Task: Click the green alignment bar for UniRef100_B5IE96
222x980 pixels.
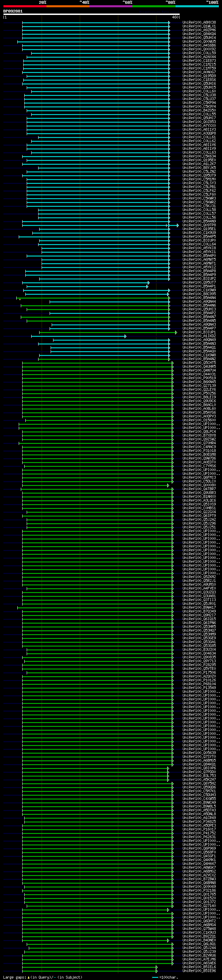Action: click(89, 971)
